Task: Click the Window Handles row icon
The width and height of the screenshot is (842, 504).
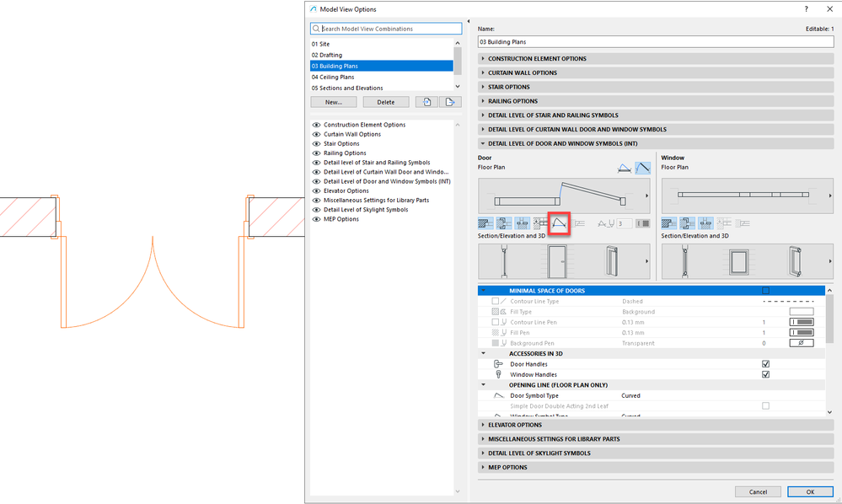Action: pyautogui.click(x=498, y=375)
